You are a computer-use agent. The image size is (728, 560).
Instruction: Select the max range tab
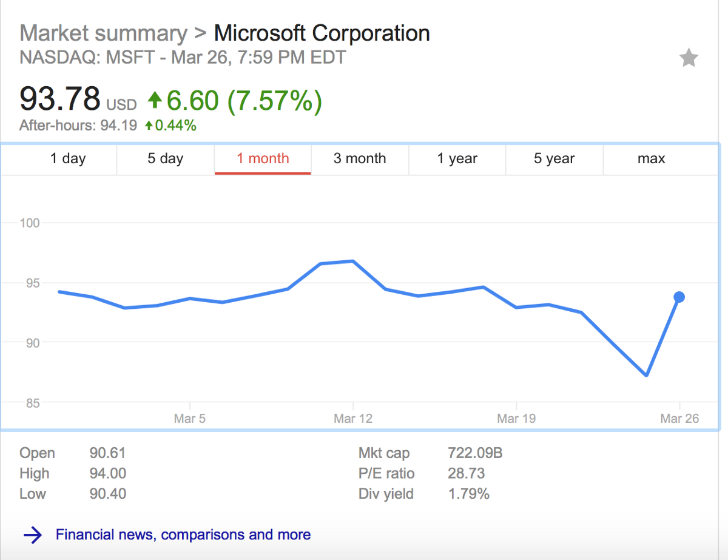pyautogui.click(x=652, y=159)
